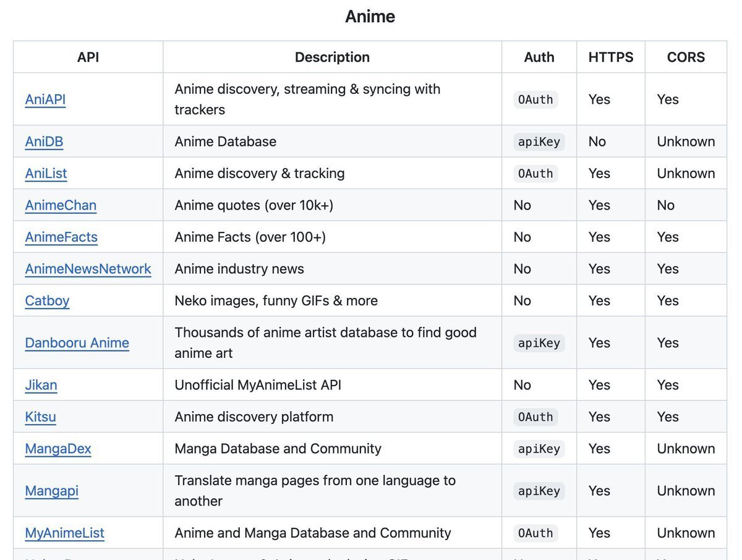Viewport: 742px width, 560px height.
Task: Click apiKey badge in Danbooru Anime row
Action: 539,343
